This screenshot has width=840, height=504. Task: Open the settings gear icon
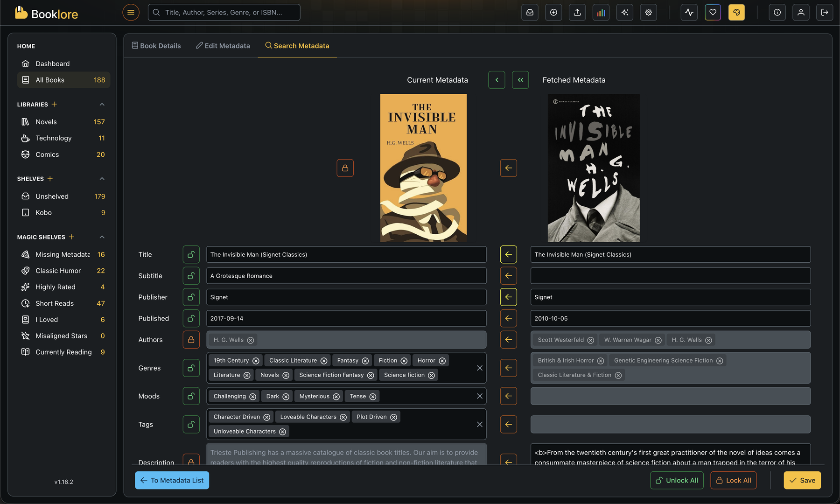(x=648, y=12)
